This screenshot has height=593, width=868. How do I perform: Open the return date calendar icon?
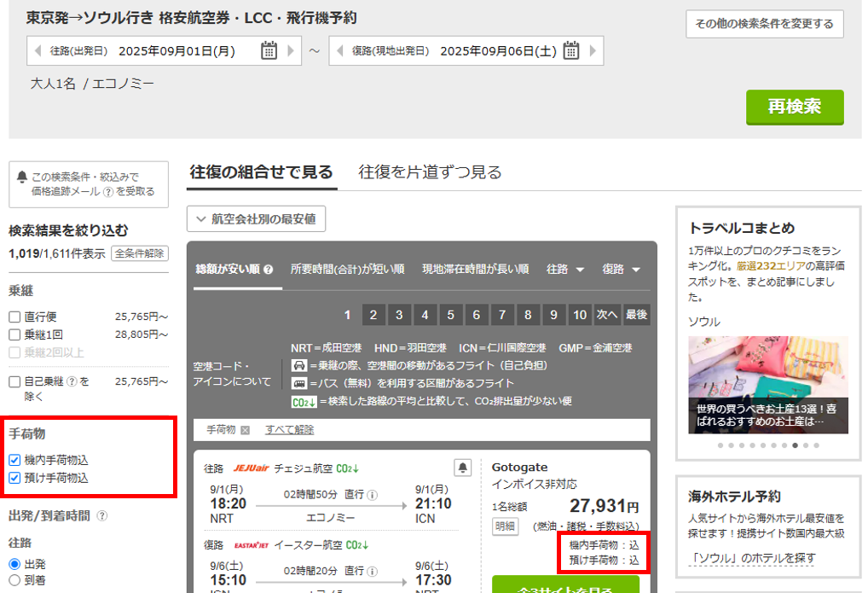571,50
